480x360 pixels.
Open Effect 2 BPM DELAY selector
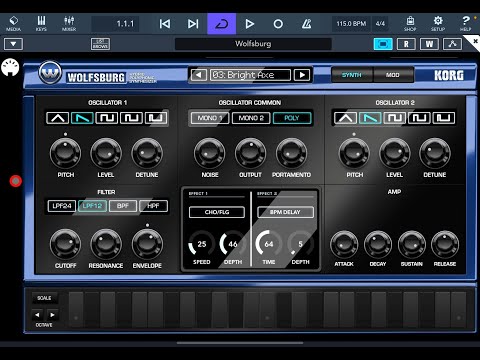285,212
